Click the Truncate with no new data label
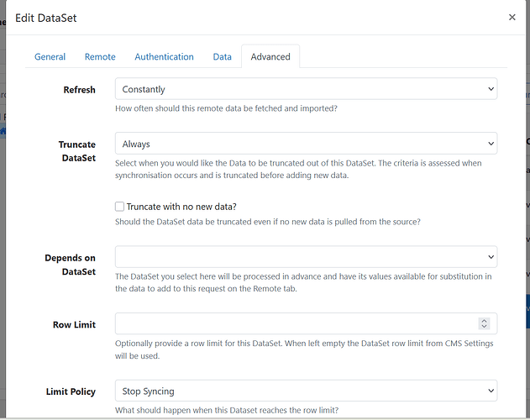This screenshot has width=530, height=420. (x=181, y=207)
